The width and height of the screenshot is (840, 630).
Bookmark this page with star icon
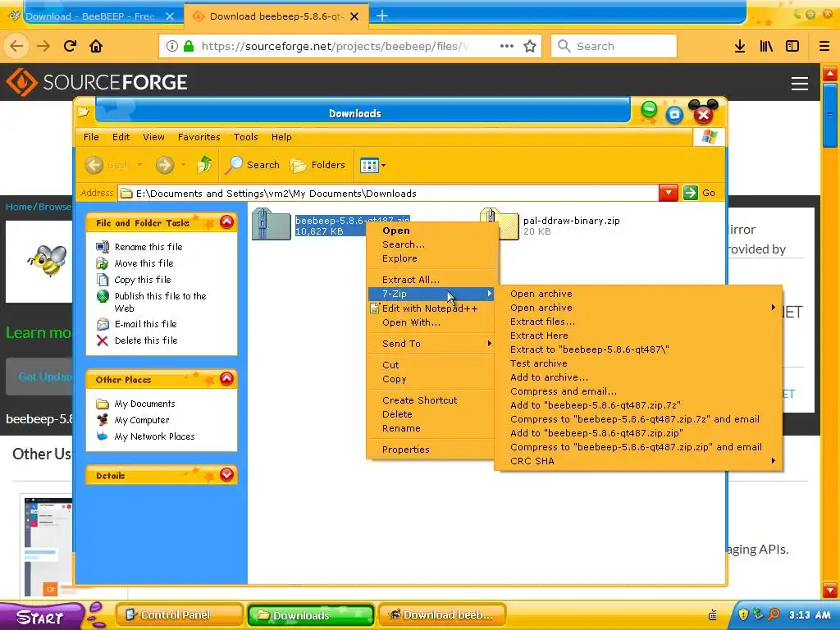click(x=530, y=46)
